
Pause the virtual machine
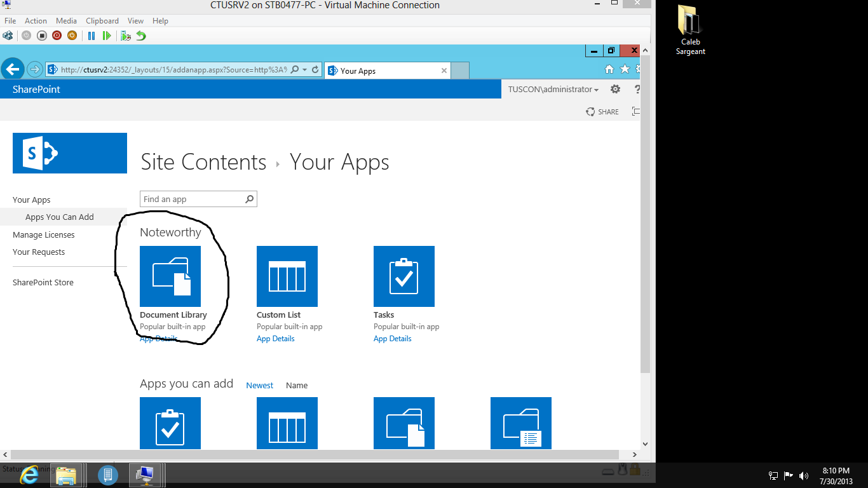click(x=92, y=36)
